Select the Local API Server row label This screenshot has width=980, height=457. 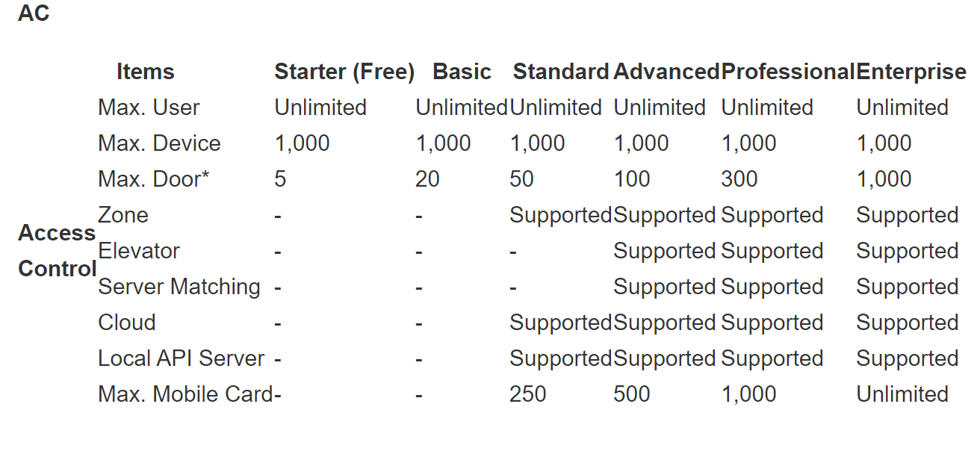point(182,358)
